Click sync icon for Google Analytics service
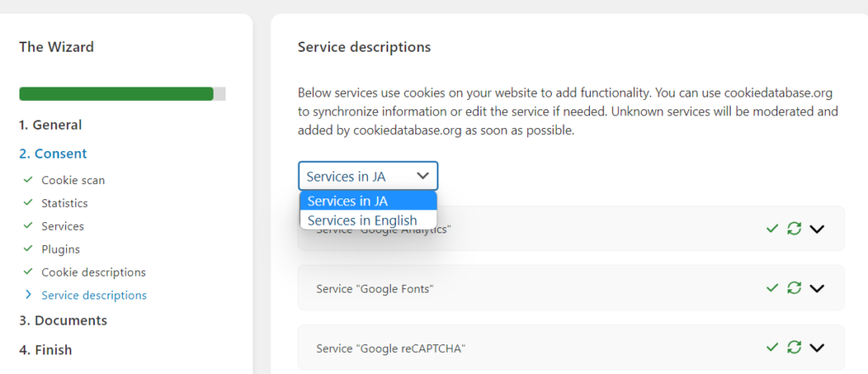Image resolution: width=868 pixels, height=374 pixels. (794, 228)
